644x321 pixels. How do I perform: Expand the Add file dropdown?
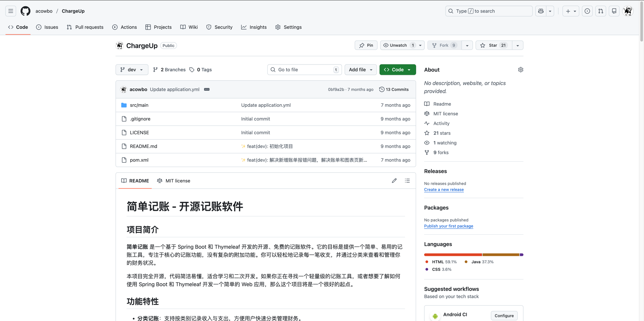(x=360, y=70)
